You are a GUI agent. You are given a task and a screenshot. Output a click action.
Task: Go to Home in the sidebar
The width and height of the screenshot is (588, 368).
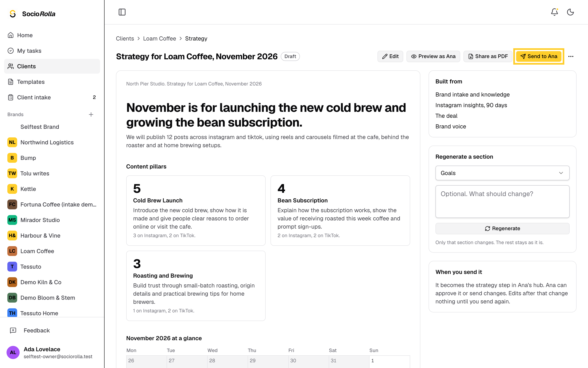pyautogui.click(x=52, y=35)
